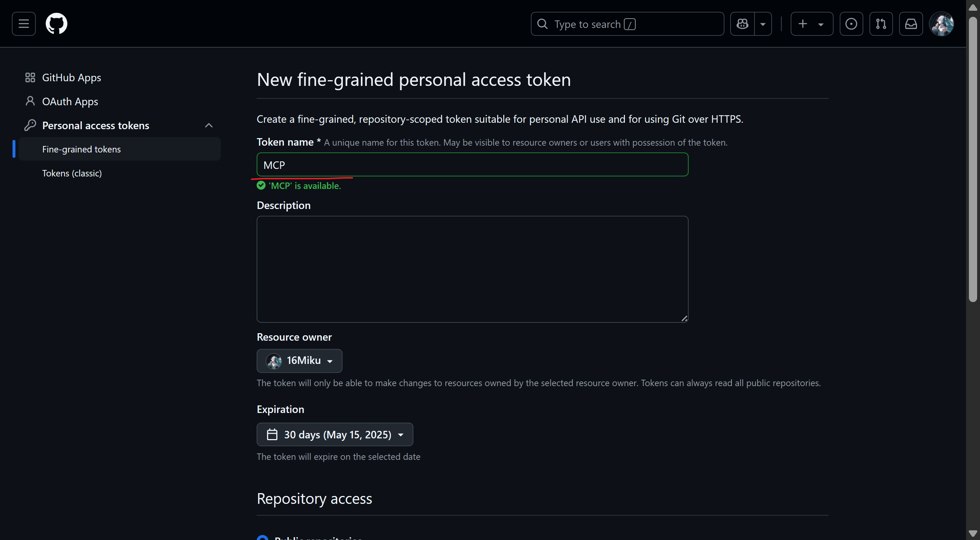
Task: Go to GitHub homepage via Octocat logo
Action: click(x=56, y=24)
